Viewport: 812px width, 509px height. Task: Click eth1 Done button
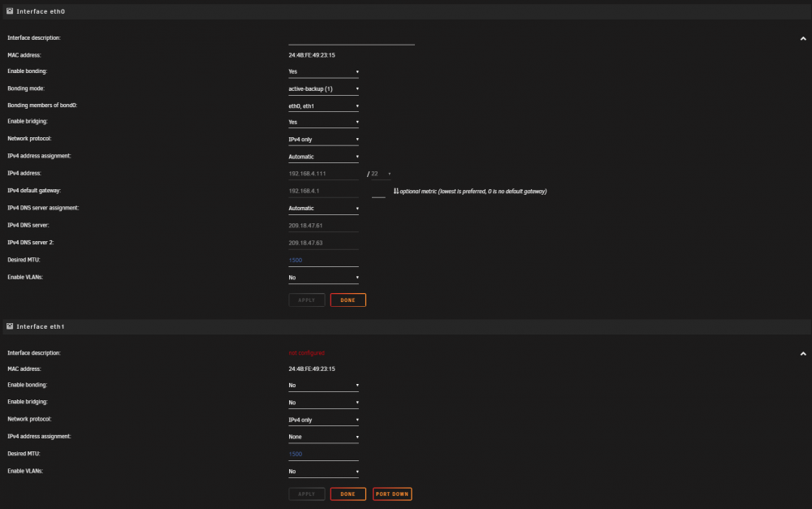(x=348, y=494)
